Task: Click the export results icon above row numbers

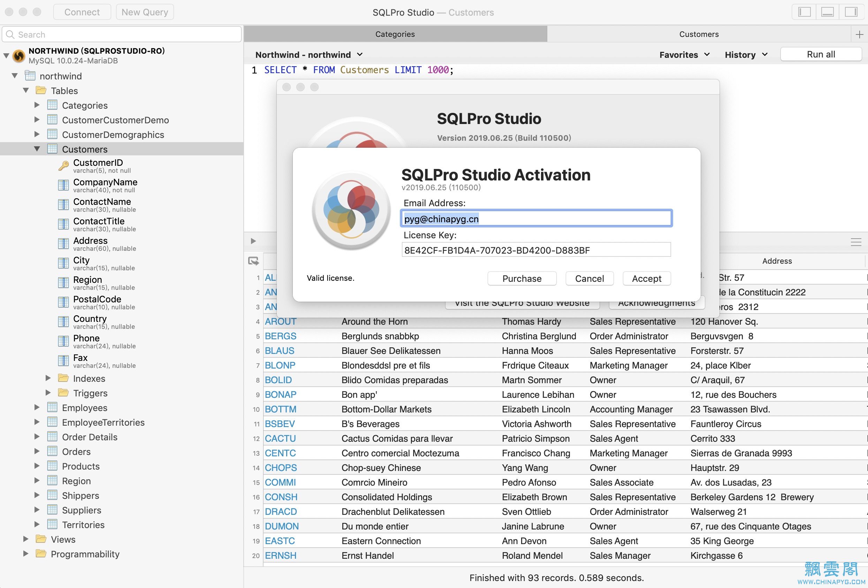Action: pos(254,261)
